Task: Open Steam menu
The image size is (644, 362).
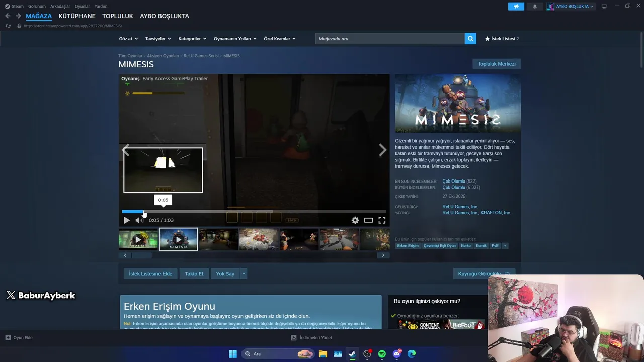Action: 14,7
